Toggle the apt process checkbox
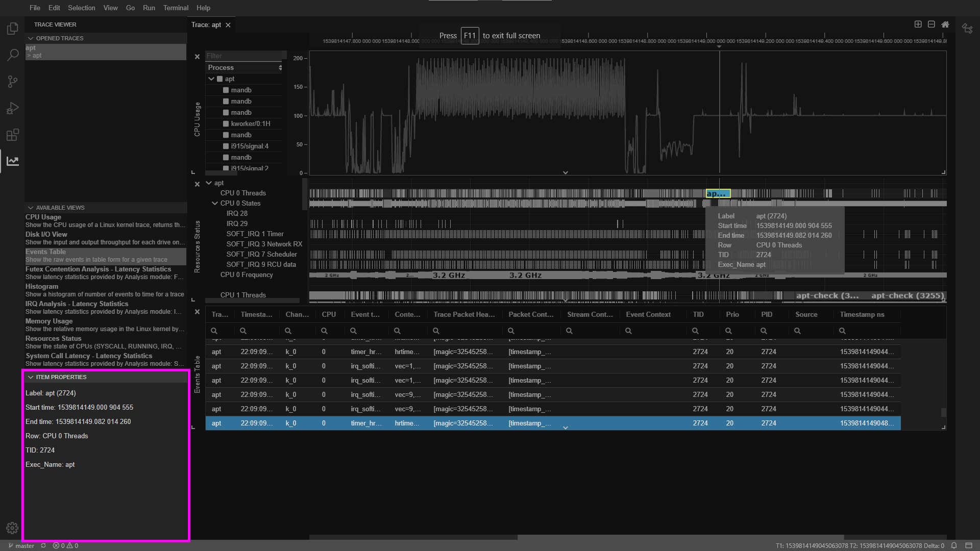This screenshot has height=551, width=980. tap(219, 79)
